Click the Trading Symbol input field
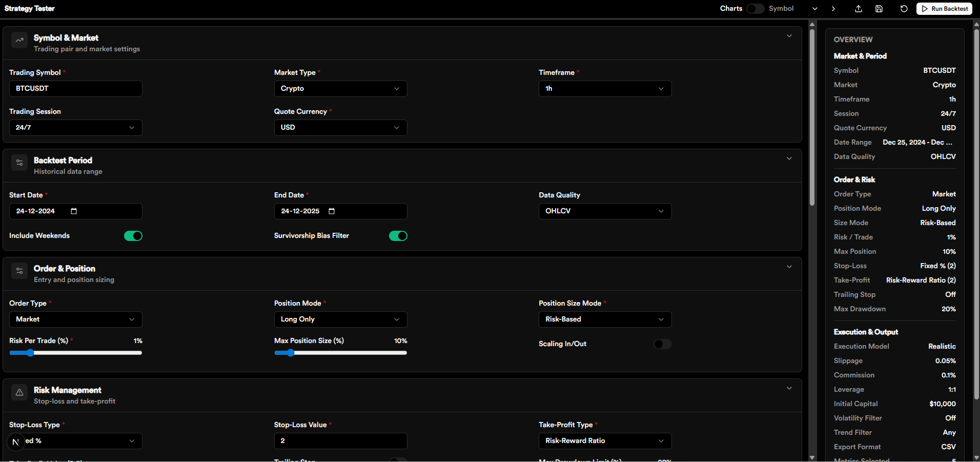This screenshot has width=980, height=462. coord(75,88)
